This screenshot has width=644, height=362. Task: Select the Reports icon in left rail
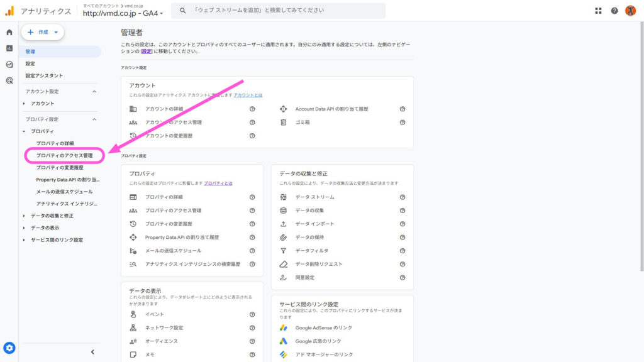tap(8, 47)
